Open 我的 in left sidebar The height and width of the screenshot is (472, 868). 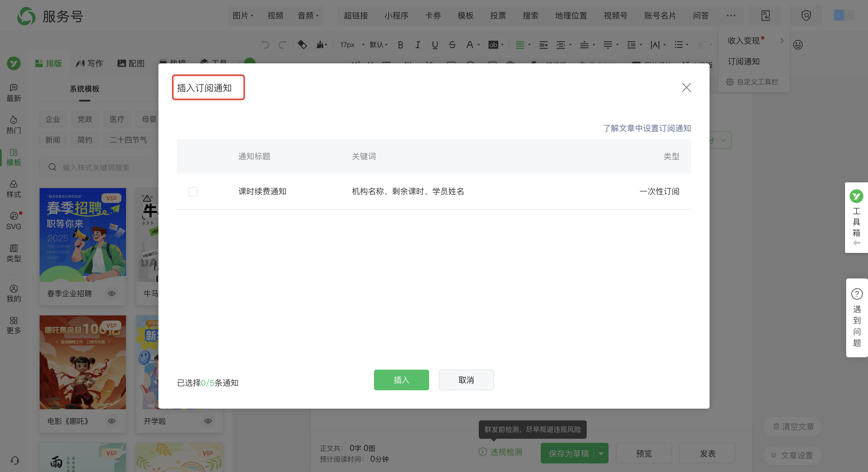point(13,293)
